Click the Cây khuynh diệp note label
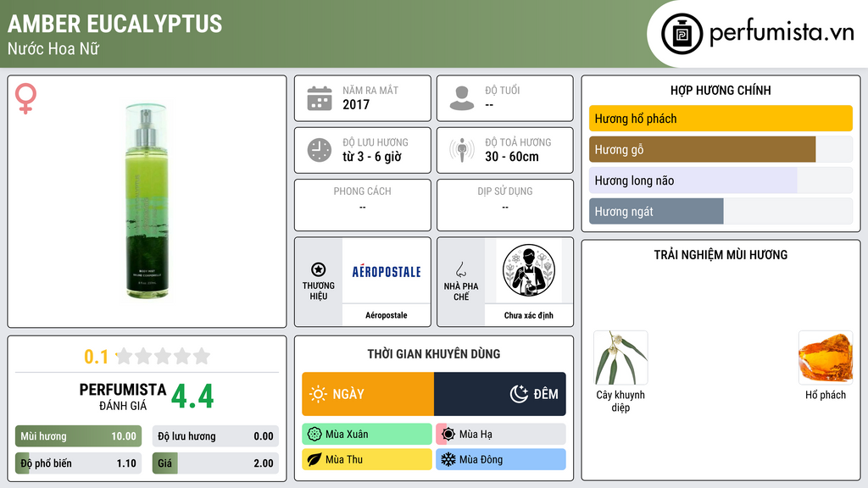Viewport: 868px width, 488px height. coord(620,401)
